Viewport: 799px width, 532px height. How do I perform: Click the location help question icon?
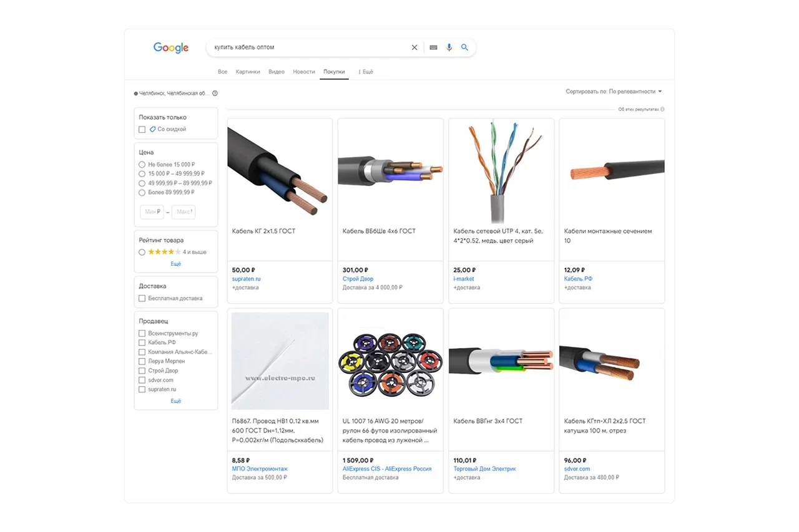(215, 94)
